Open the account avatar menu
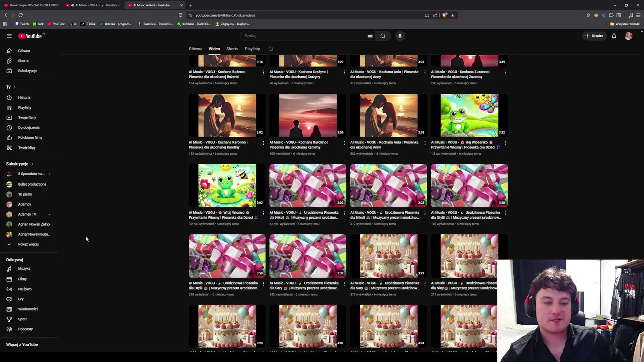 click(628, 36)
